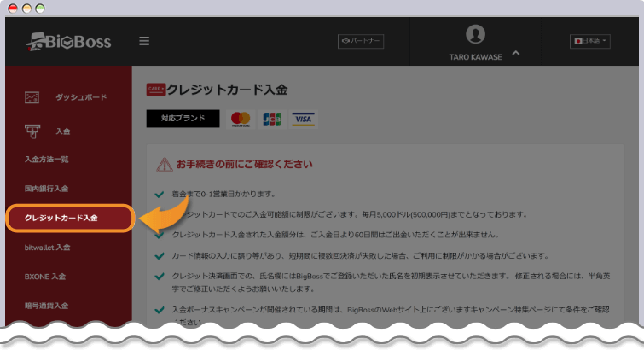Open 入金方法一覧 in sidebar
The image size is (644, 350).
(x=46, y=160)
